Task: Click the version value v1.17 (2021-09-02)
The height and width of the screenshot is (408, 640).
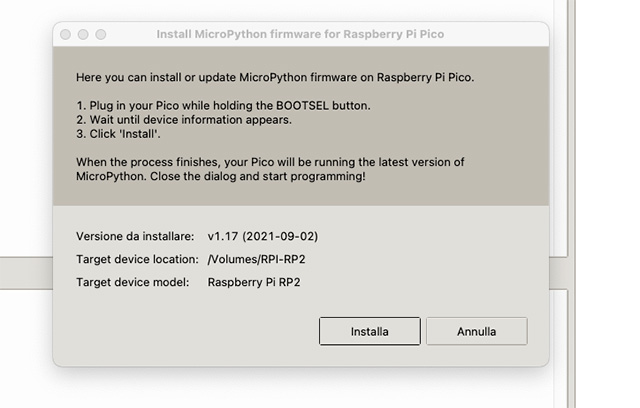Action: pyautogui.click(x=263, y=237)
